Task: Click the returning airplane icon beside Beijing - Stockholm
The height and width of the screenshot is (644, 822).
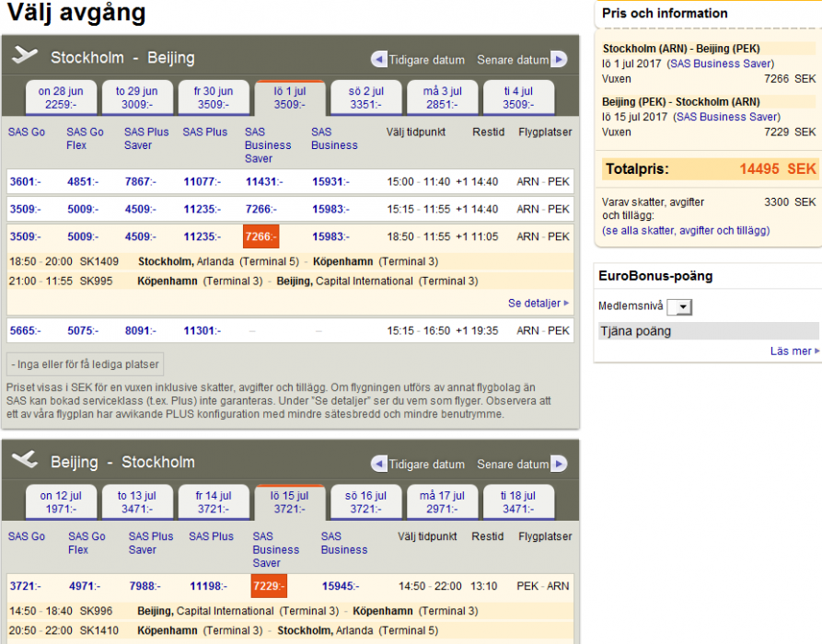Action: click(x=25, y=459)
